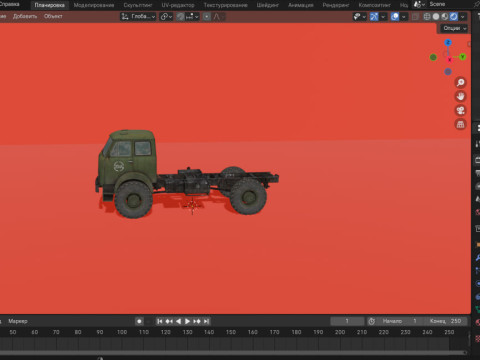
Task: Toggle perspective/orthographic grid icon
Action: pyautogui.click(x=461, y=124)
